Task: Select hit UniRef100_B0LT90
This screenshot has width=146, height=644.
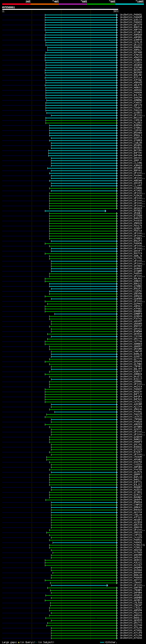Action: tap(131, 95)
